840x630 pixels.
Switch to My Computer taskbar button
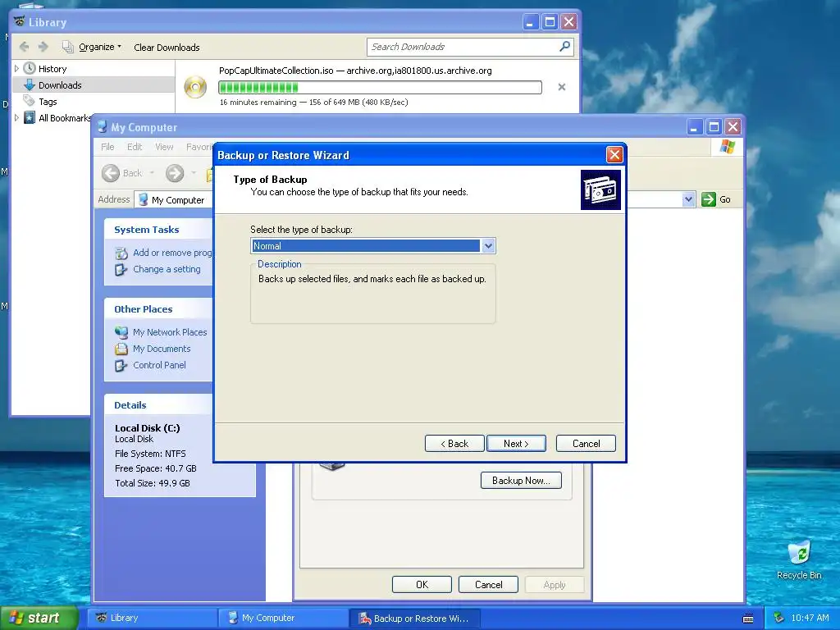[283, 618]
